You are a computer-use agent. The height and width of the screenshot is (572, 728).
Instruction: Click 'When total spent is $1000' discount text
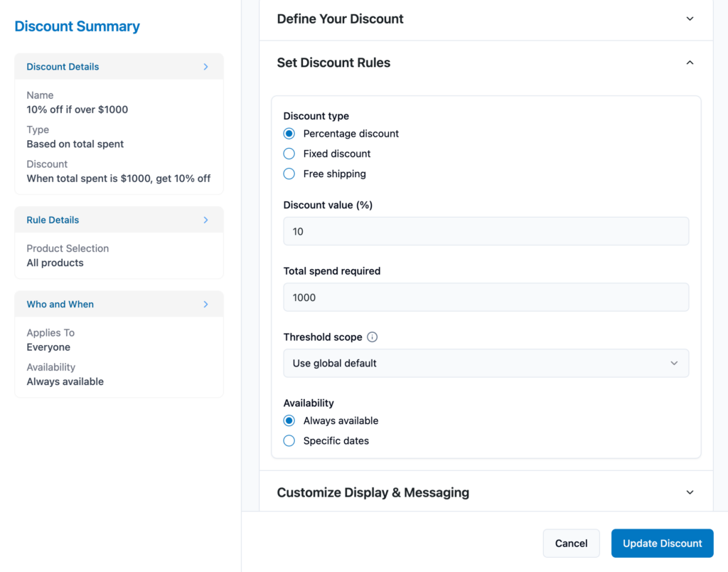pyautogui.click(x=119, y=179)
